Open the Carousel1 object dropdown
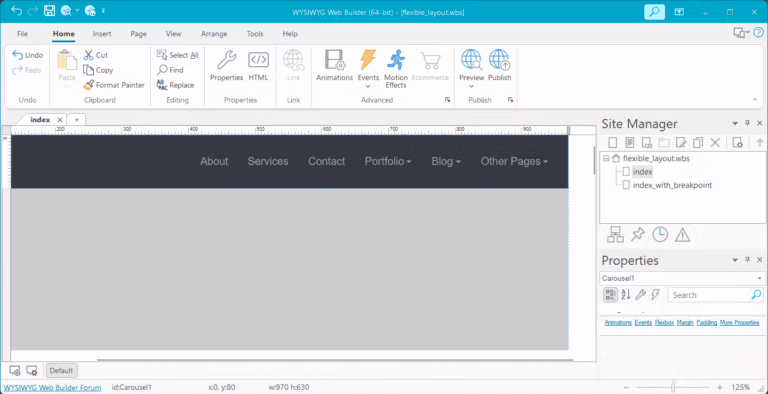Viewport: 768px width, 394px height. pyautogui.click(x=759, y=278)
